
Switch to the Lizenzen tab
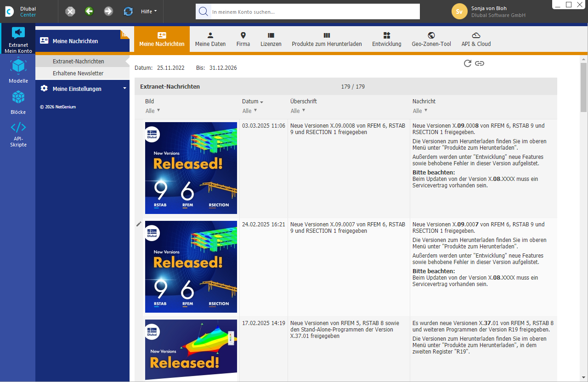(271, 39)
